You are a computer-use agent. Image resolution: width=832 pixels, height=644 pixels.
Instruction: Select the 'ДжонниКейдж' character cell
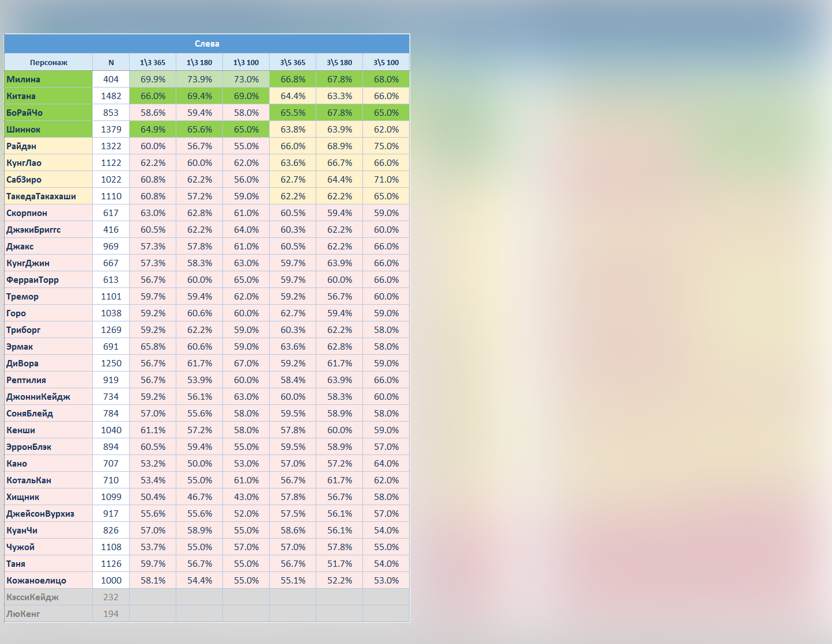pyautogui.click(x=48, y=397)
